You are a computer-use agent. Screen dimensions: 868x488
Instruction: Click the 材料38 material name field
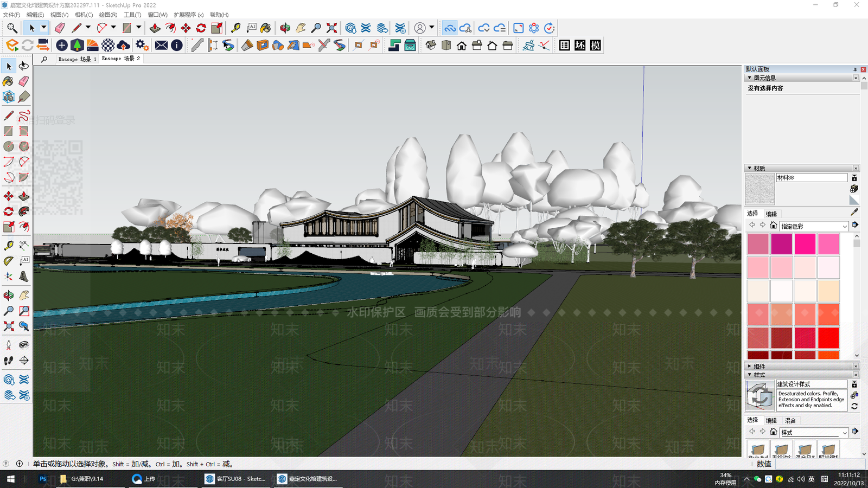pos(812,178)
